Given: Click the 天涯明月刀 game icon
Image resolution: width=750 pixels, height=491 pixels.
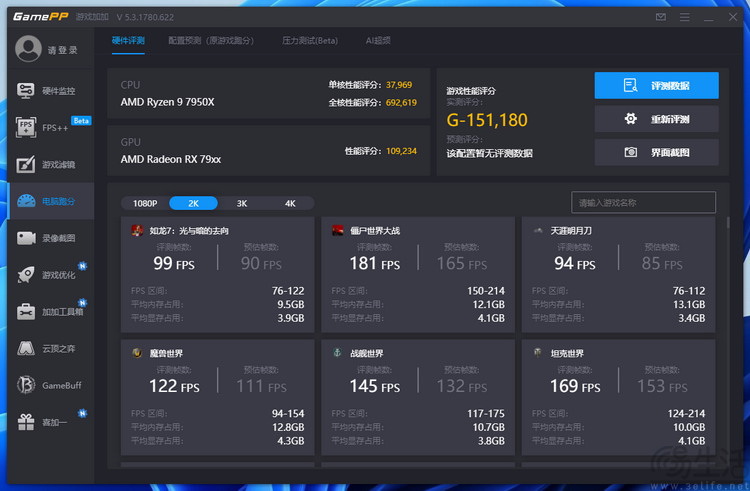Looking at the screenshot, I should (538, 230).
